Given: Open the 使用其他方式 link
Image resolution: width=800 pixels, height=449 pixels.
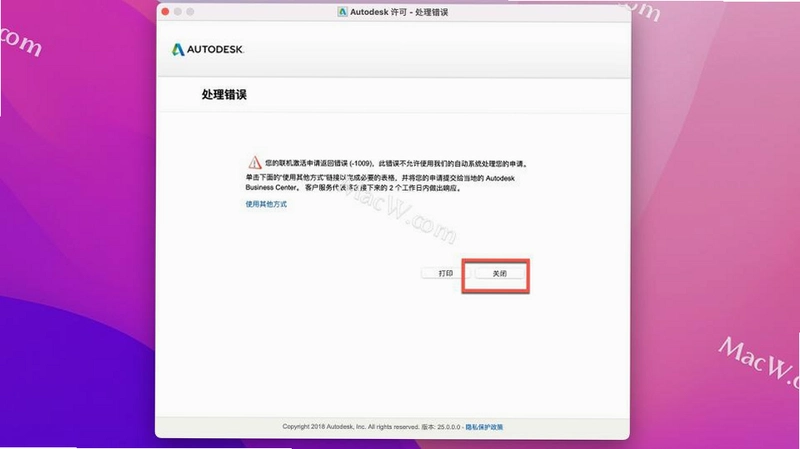Looking at the screenshot, I should point(266,204).
